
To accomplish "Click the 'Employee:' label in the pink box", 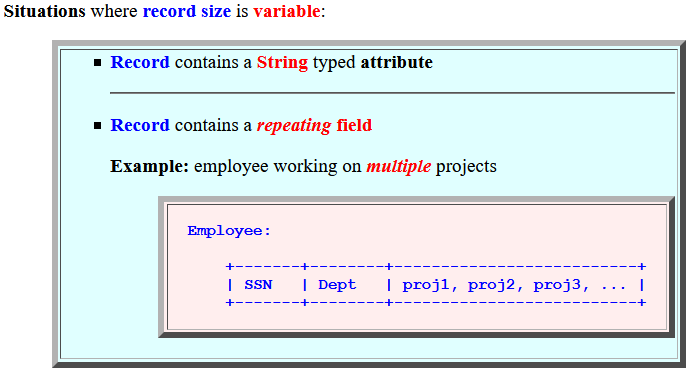I will point(229,231).
